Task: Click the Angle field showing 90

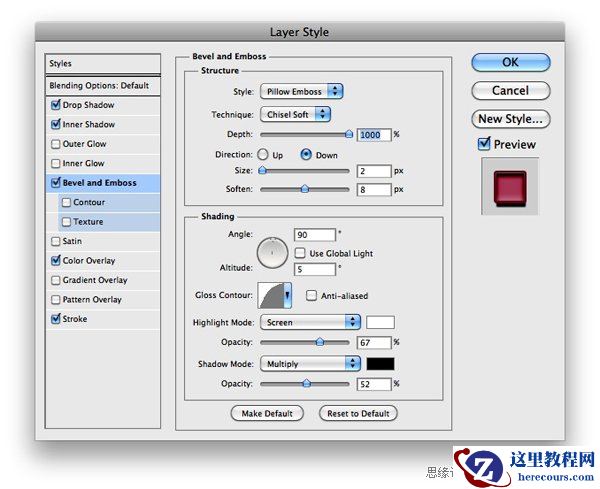Action: (x=315, y=235)
